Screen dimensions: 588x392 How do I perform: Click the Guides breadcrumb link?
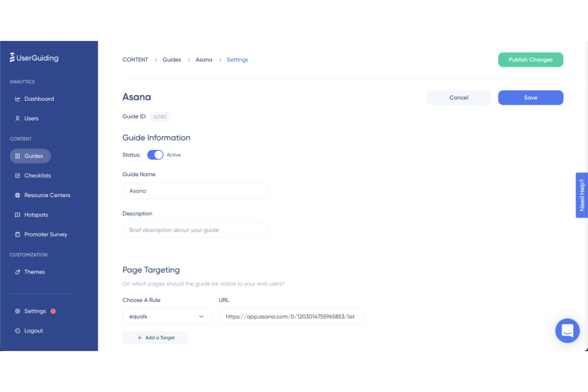coord(172,60)
